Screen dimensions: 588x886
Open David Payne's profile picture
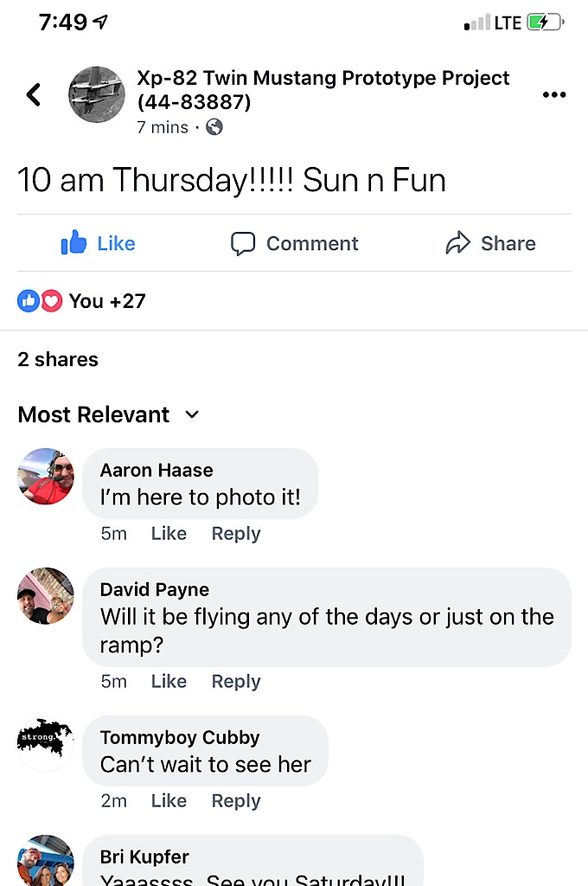pos(46,596)
